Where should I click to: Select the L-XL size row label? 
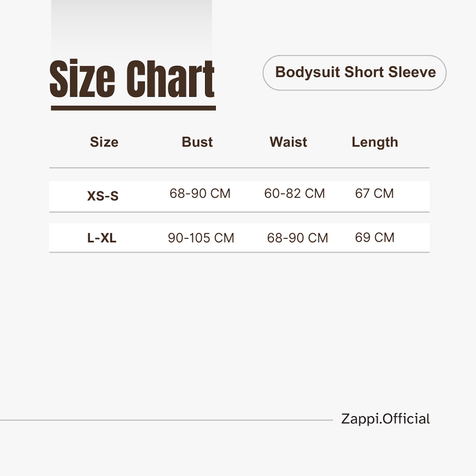coord(102,238)
